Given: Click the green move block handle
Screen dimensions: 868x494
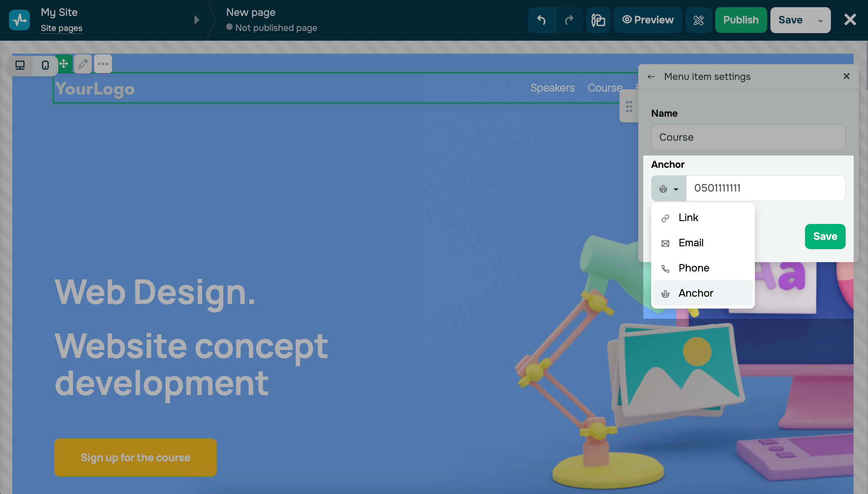Looking at the screenshot, I should (64, 64).
